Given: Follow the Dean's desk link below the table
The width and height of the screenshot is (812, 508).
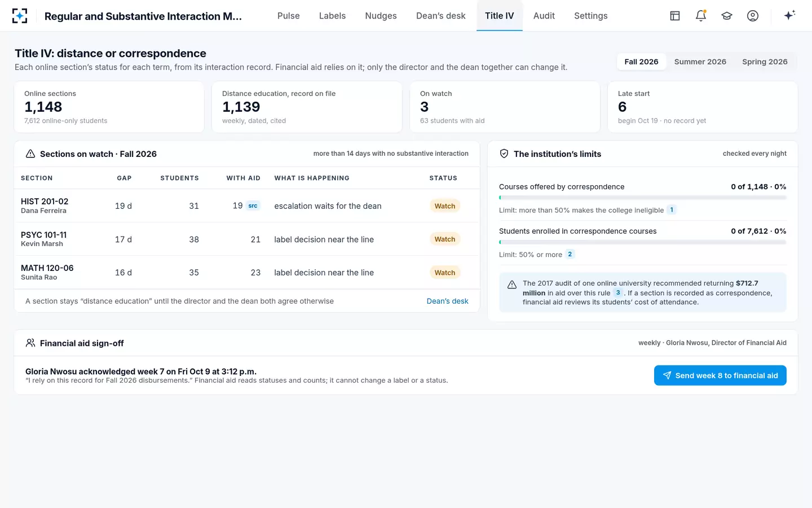Looking at the screenshot, I should [x=448, y=301].
